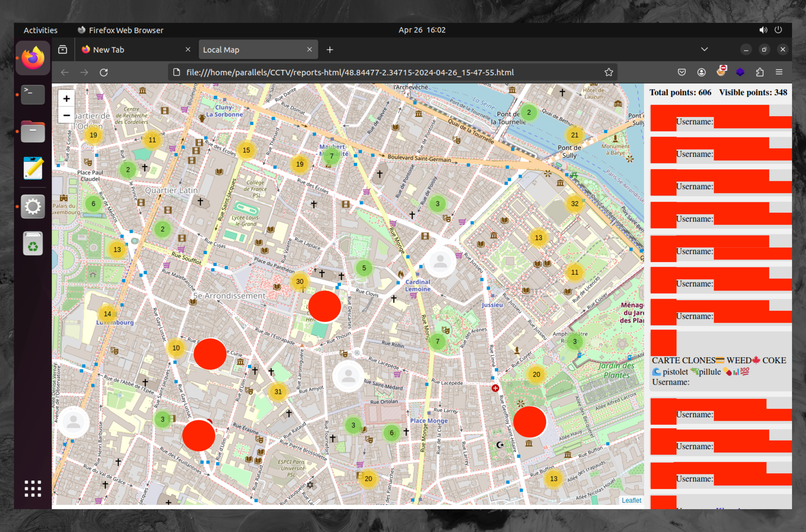Open the Extensions puzzle-piece panel
This screenshot has height=532, width=806.
pos(760,72)
